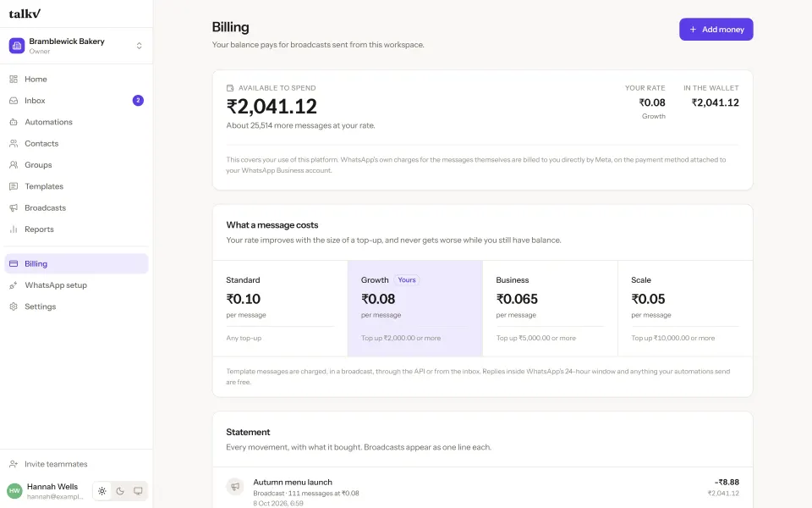Select the Billing menu item
Image resolution: width=812 pixels, height=508 pixels.
point(76,263)
